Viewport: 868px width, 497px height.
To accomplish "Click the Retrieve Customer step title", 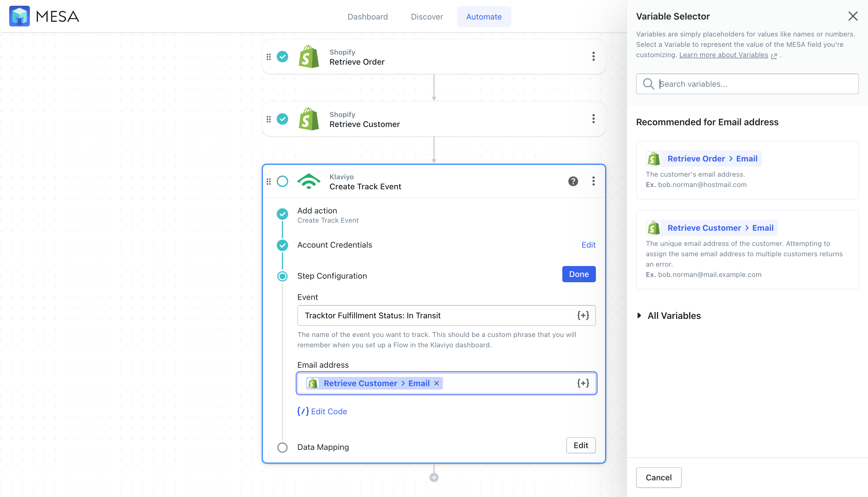I will pos(365,125).
